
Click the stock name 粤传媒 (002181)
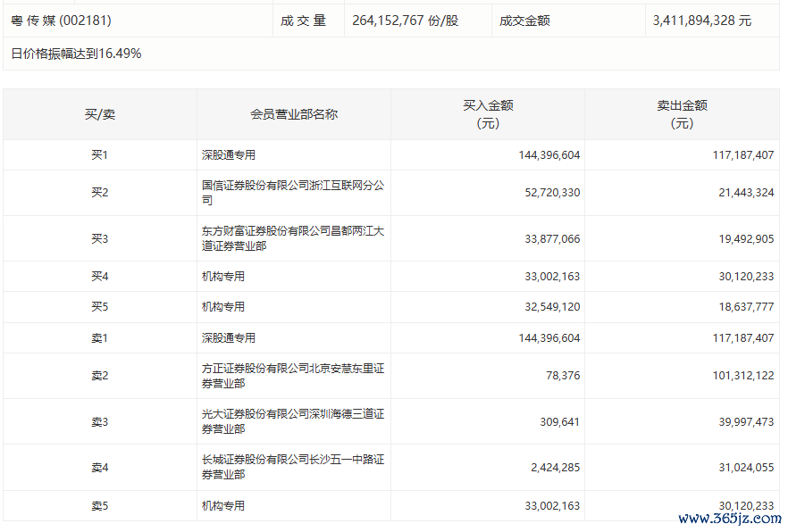click(x=61, y=20)
